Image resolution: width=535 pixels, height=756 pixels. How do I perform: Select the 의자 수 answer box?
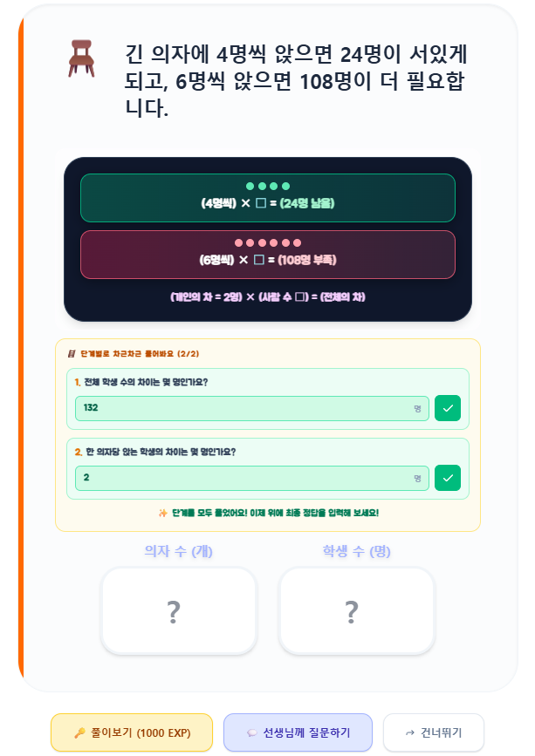pos(179,611)
